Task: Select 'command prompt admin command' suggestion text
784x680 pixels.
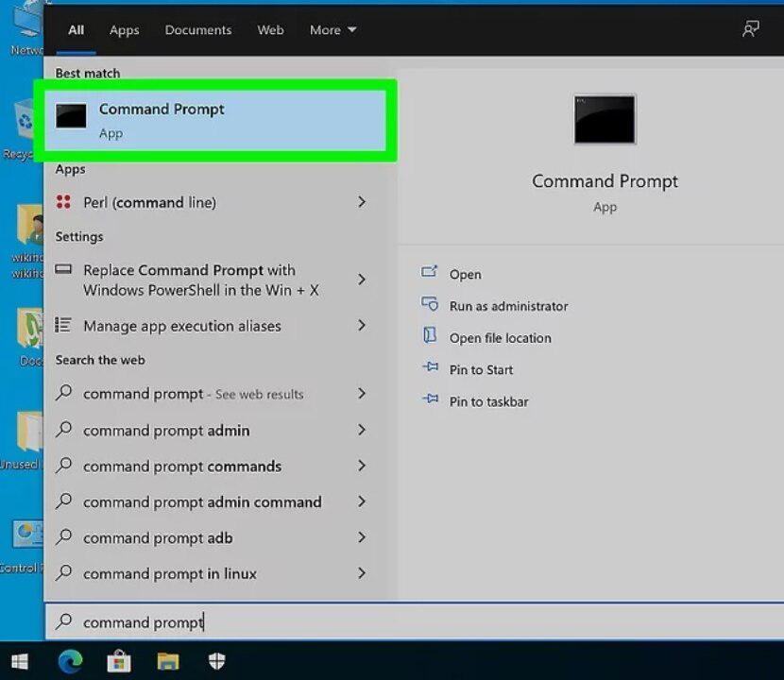Action: pos(202,502)
